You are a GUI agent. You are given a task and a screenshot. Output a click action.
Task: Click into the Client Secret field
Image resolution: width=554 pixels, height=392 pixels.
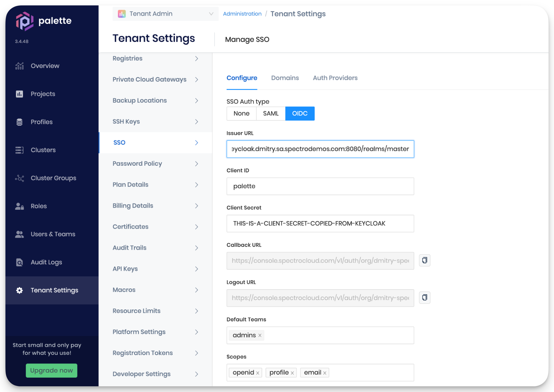320,224
